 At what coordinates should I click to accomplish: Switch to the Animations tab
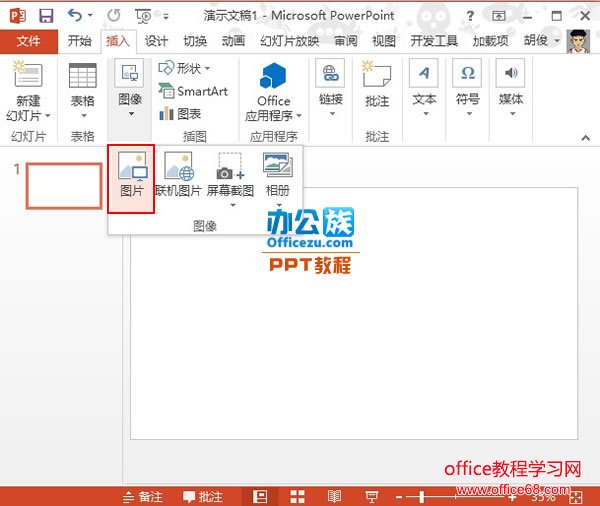pos(233,41)
